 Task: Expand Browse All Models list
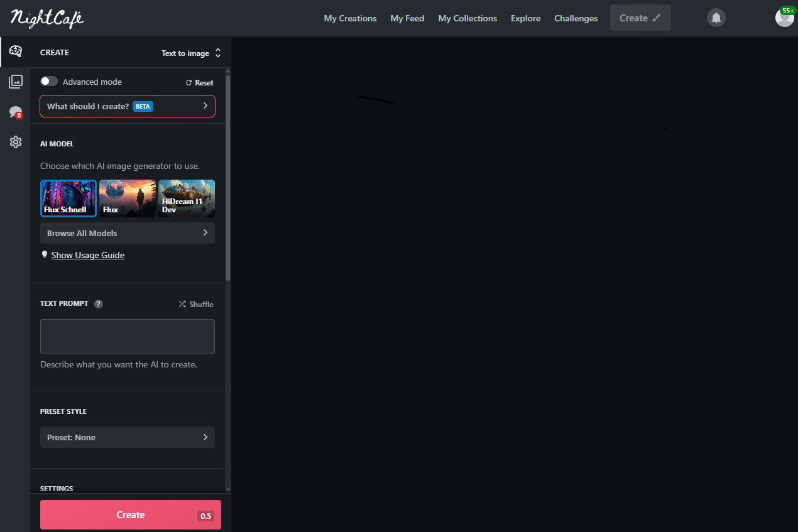[x=128, y=233]
